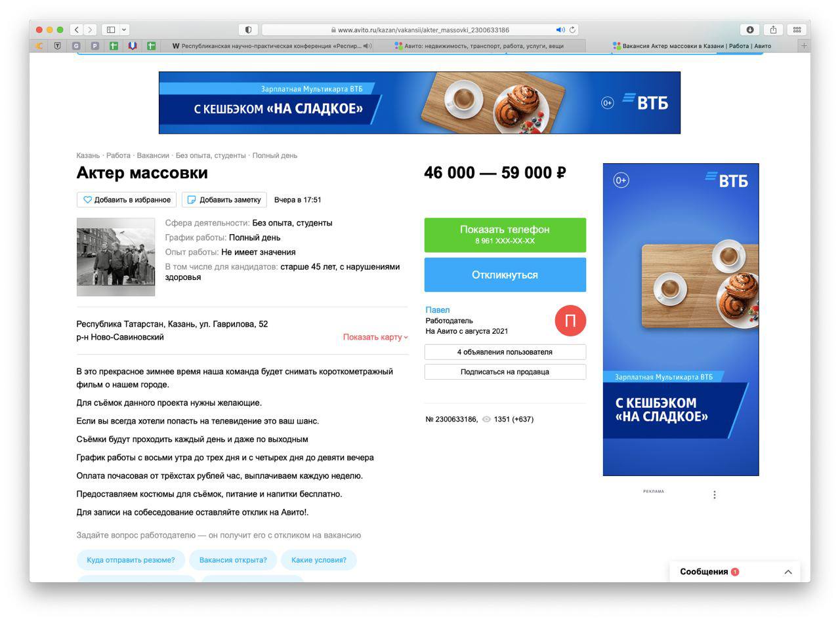Viewport: 840px width, 621px height.
Task: Open the sidebar button's dropdown arrow
Action: click(124, 30)
